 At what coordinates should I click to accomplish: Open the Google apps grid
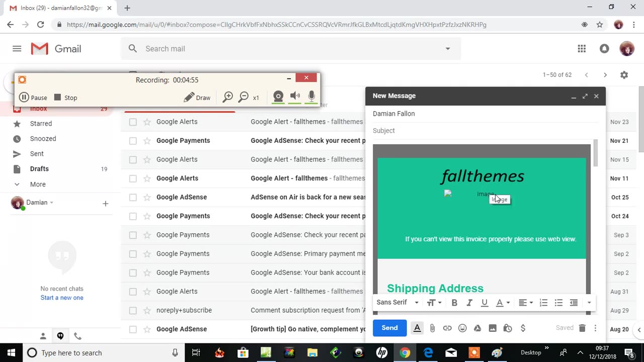click(582, 49)
